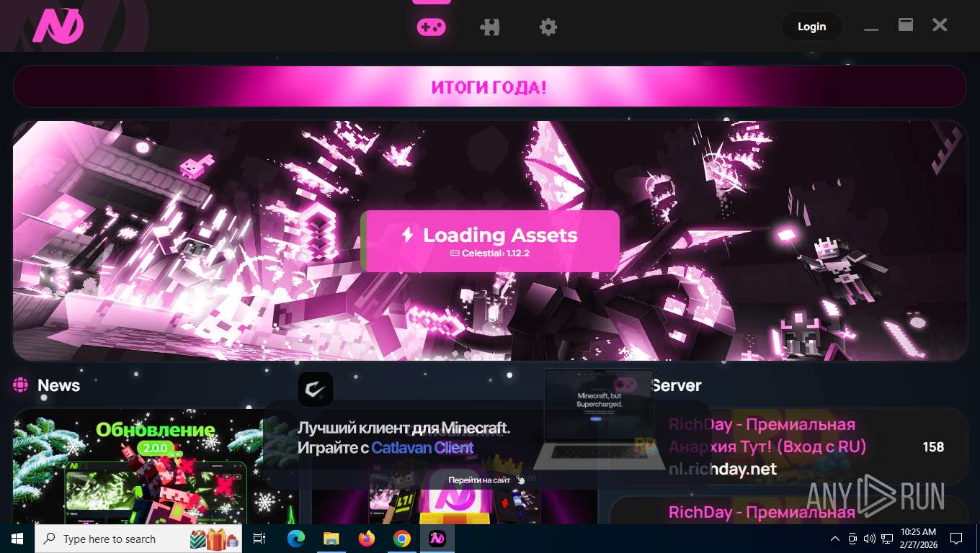980x553 pixels.
Task: Open Task View in taskbar
Action: point(260,539)
